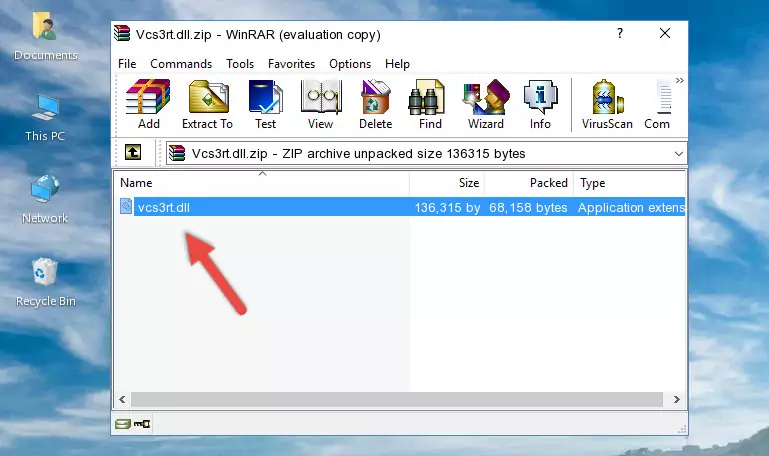Click the Add toolbar icon
Screen dimensions: 769x456
(148, 104)
